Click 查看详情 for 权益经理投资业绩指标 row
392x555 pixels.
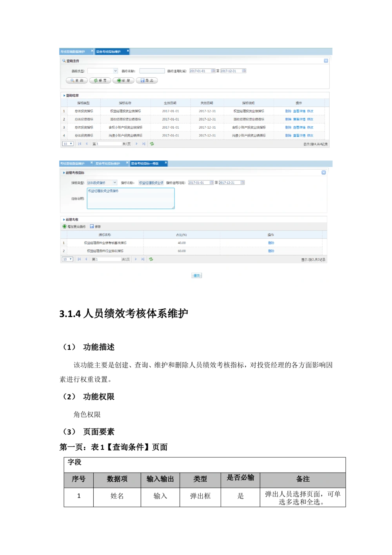click(299, 111)
